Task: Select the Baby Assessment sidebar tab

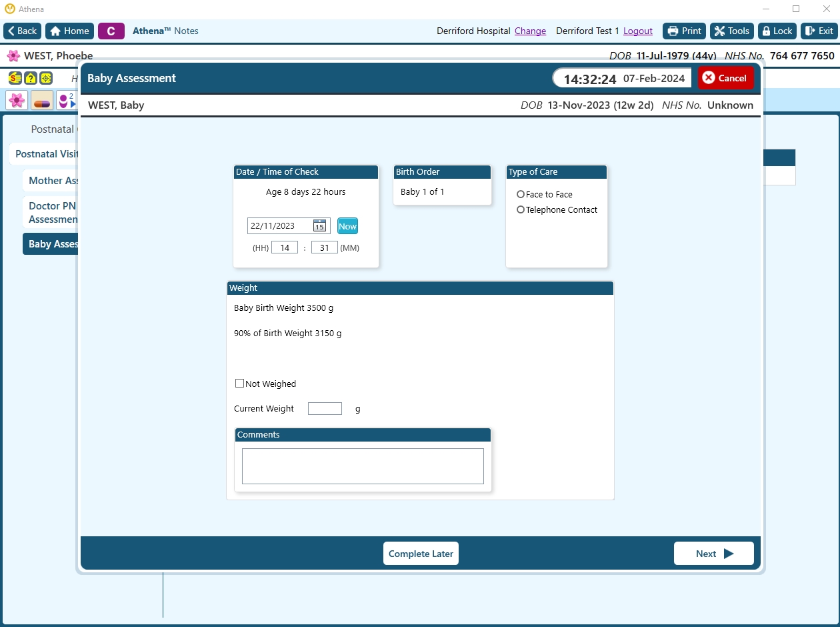Action: coord(52,244)
